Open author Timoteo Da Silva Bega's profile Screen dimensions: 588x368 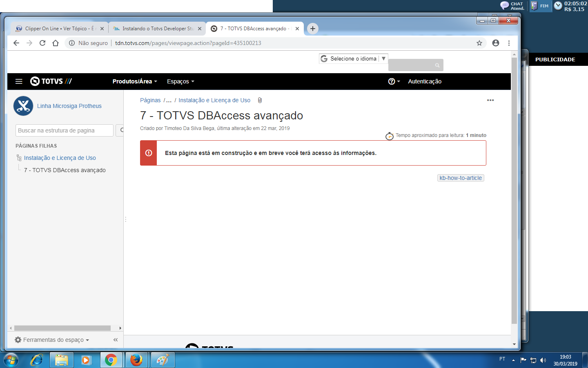tap(189, 128)
